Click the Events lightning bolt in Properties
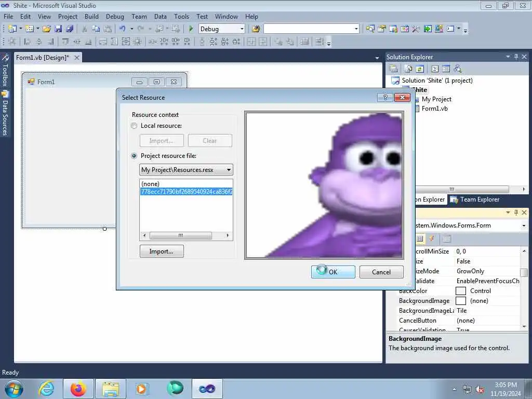Screen dimensions: 532x399 click(x=432, y=238)
